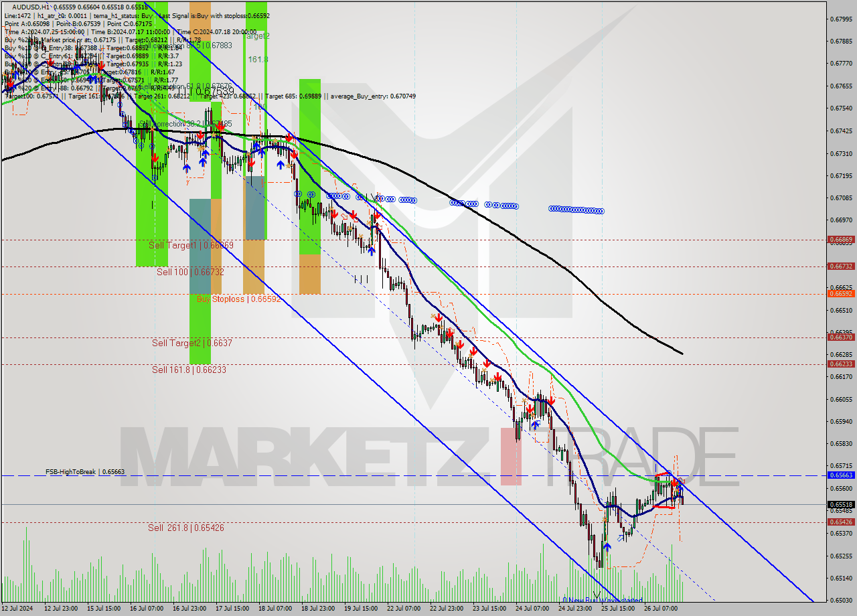Image resolution: width=857 pixels, height=616 pixels.
Task: Select the FSB-HighToBreak | 0.65663 label
Action: point(85,472)
